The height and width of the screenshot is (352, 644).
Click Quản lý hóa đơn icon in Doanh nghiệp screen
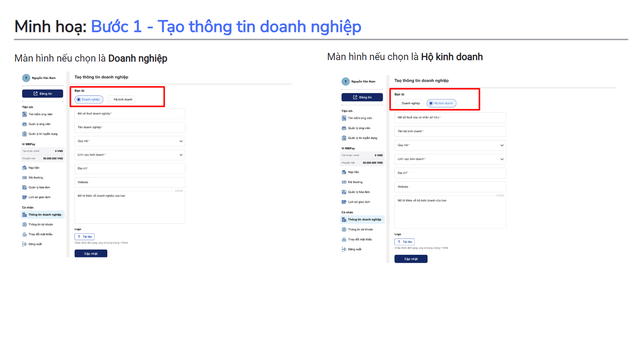click(24, 187)
